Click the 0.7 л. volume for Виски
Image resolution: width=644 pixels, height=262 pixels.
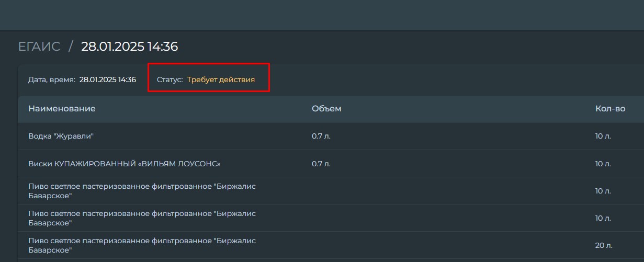(x=321, y=164)
